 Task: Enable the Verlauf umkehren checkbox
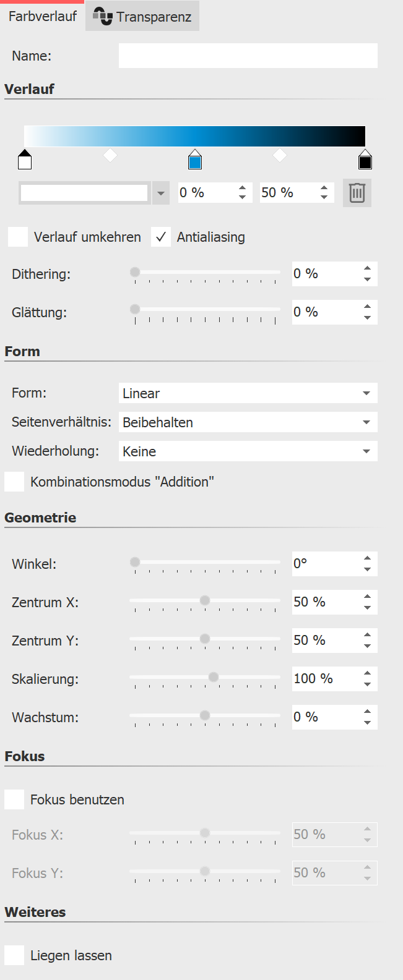17,237
